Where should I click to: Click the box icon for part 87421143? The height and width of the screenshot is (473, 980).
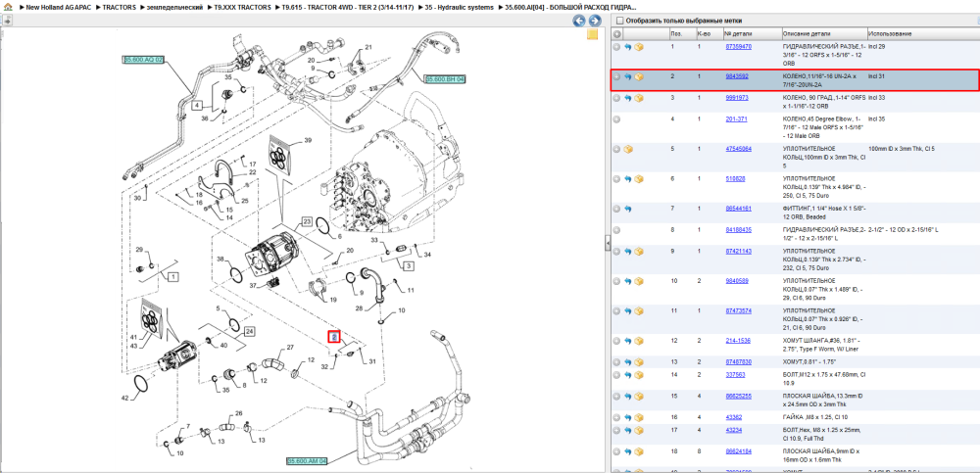point(639,251)
